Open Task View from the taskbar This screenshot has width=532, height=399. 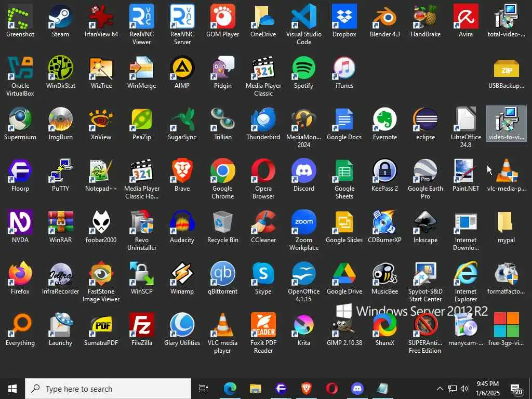[204, 389]
